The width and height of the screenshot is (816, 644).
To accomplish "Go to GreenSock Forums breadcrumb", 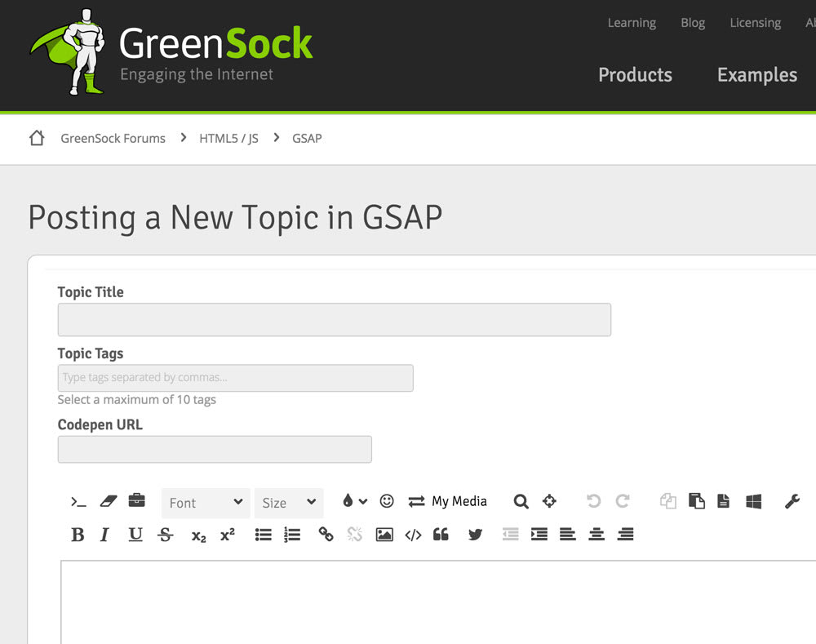I will point(113,139).
